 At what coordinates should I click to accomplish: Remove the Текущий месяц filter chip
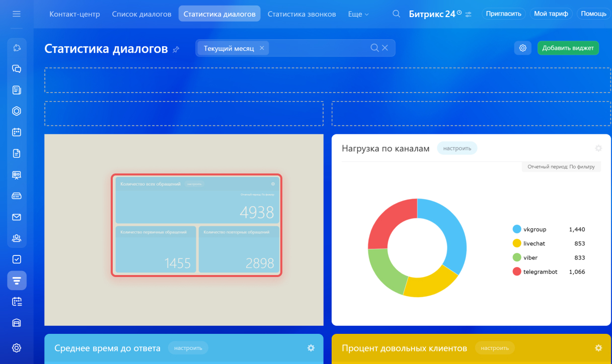pos(262,48)
